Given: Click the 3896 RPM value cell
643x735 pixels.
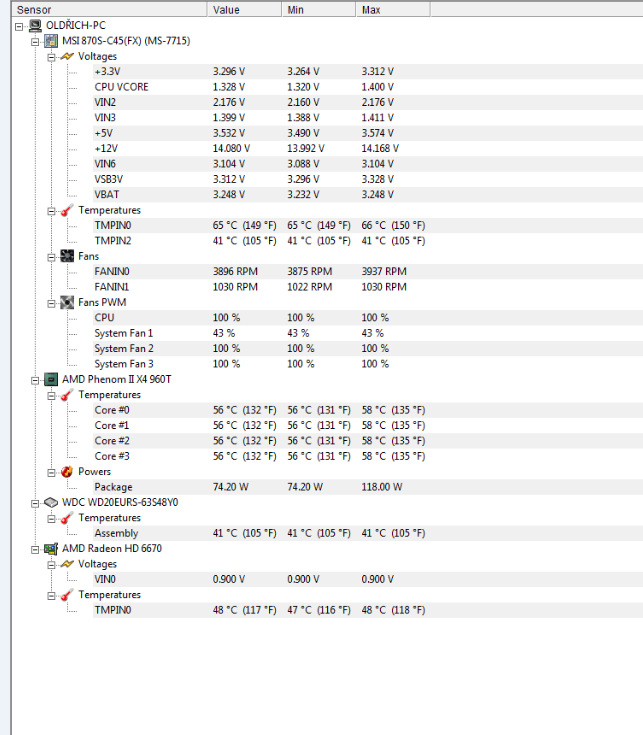Looking at the screenshot, I should tap(235, 271).
